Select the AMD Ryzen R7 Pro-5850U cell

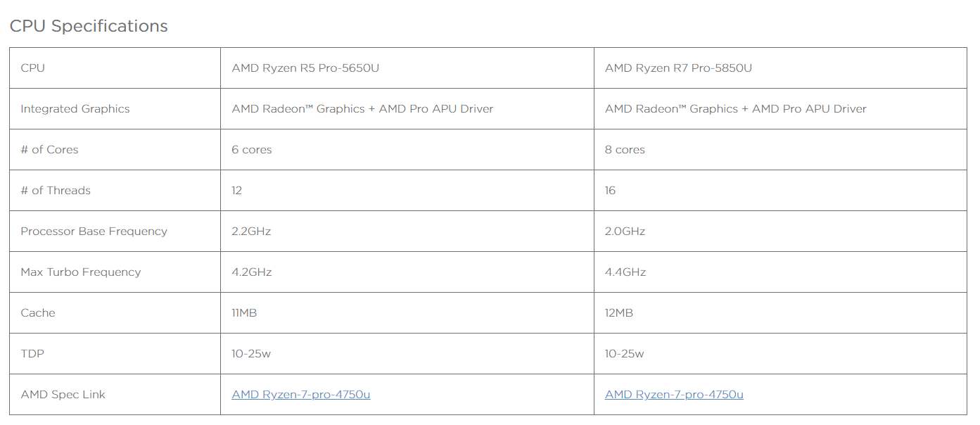click(678, 68)
